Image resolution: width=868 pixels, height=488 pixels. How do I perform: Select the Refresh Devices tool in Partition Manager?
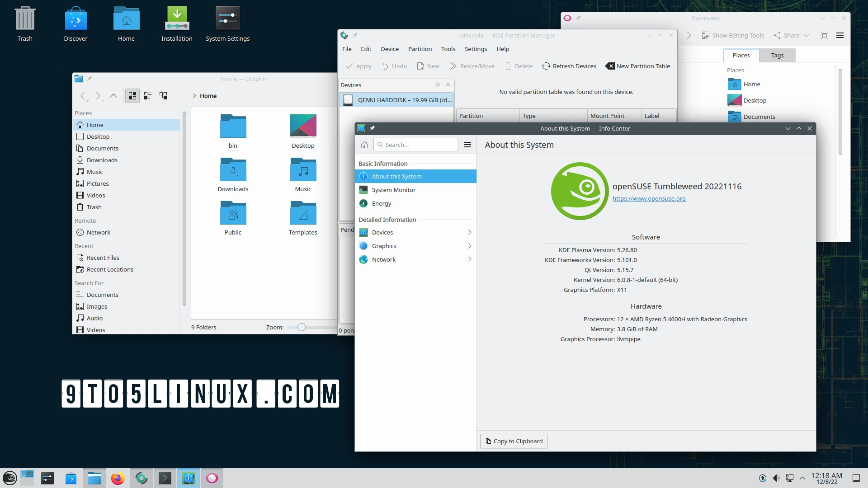point(569,66)
